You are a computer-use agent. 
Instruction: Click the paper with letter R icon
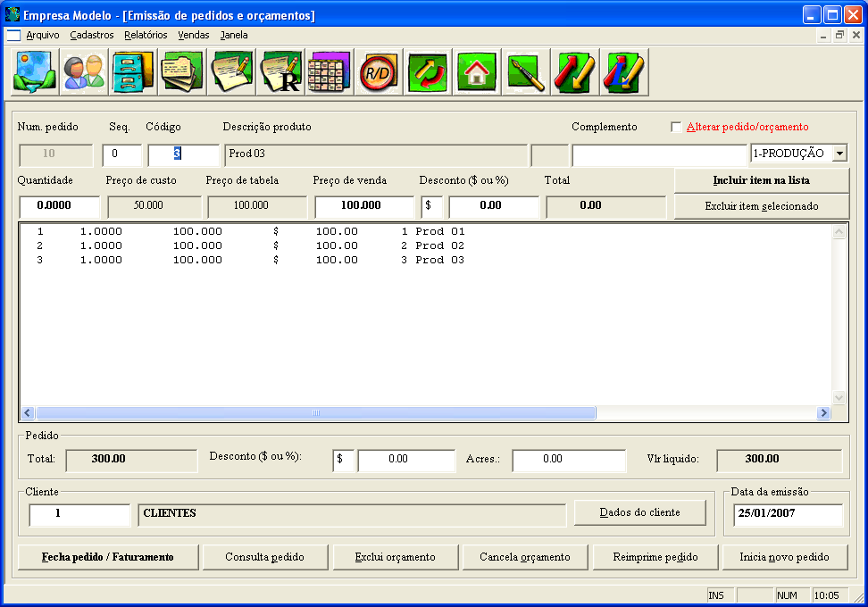[x=280, y=72]
